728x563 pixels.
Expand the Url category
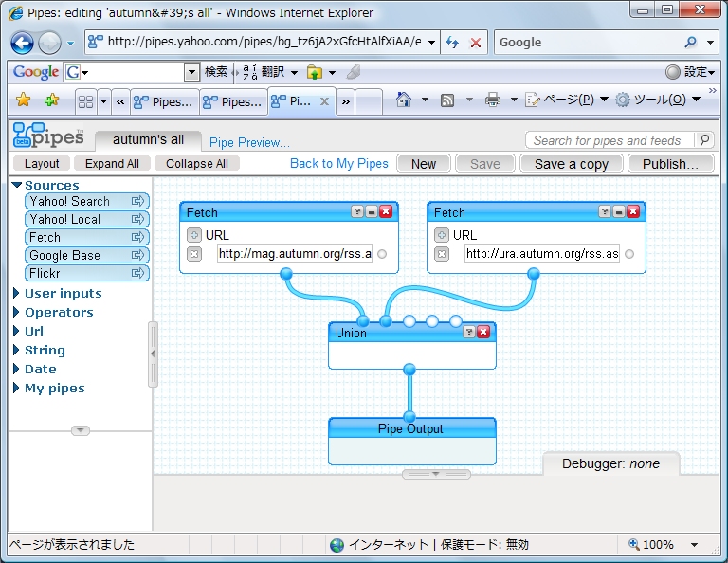click(x=16, y=331)
